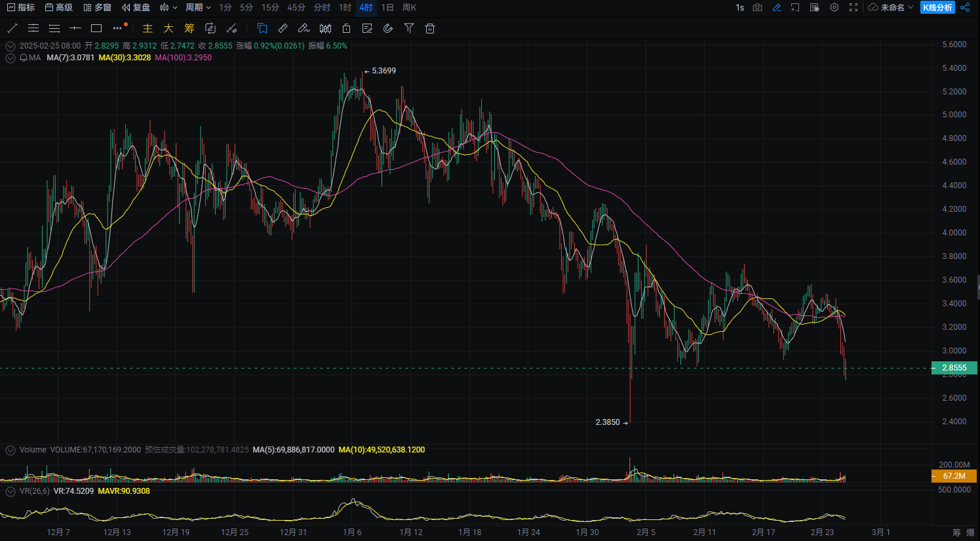Pick the ruler measurement tool
Image resolution: width=980 pixels, height=541 pixels.
[x=283, y=28]
